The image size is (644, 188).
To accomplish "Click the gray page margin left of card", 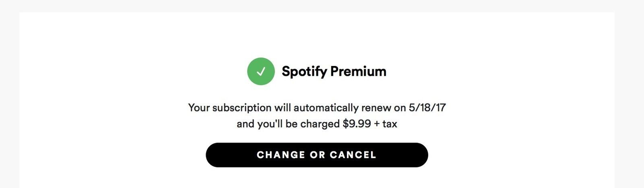I will [9, 97].
